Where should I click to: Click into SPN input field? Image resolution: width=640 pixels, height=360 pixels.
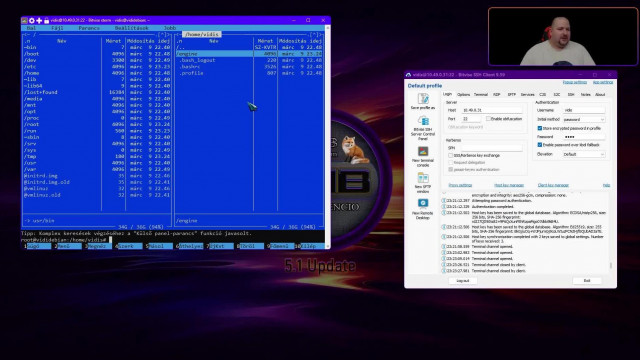(491, 148)
